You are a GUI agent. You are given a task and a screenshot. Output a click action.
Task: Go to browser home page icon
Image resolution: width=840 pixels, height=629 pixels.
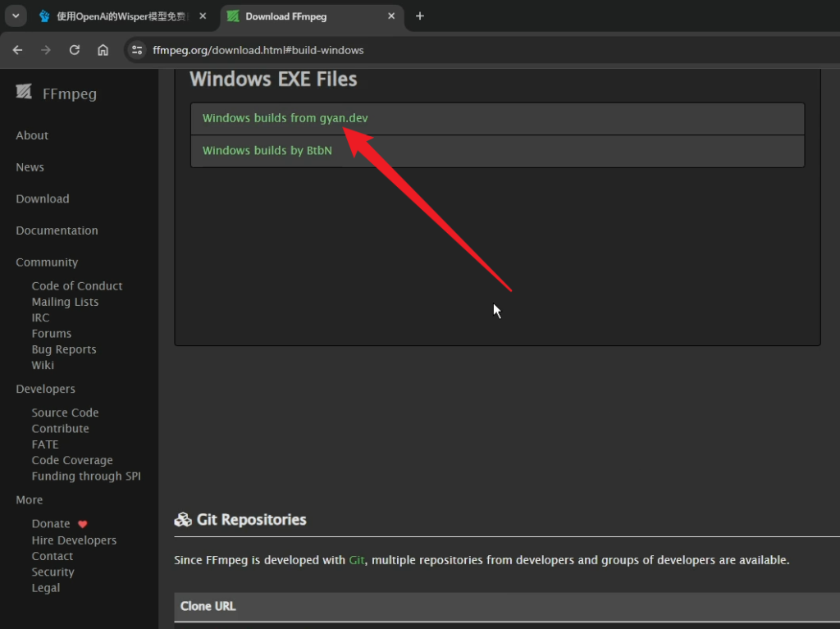click(103, 50)
